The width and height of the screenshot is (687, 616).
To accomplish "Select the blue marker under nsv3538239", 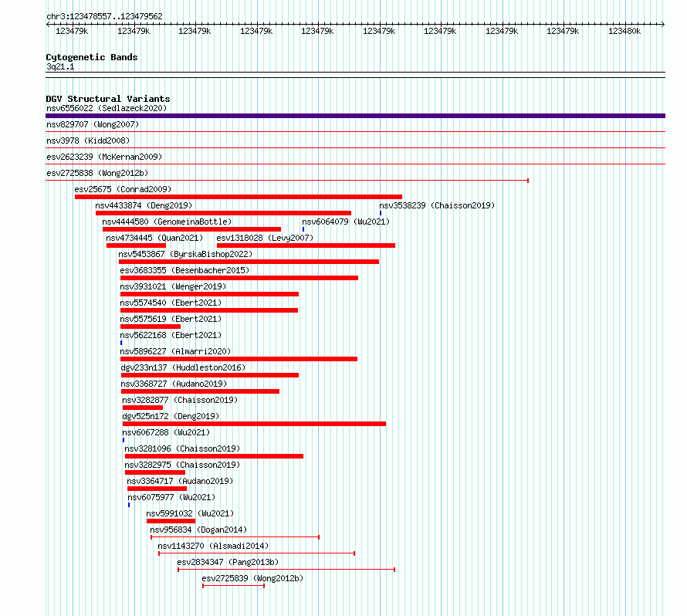I will pos(381,213).
